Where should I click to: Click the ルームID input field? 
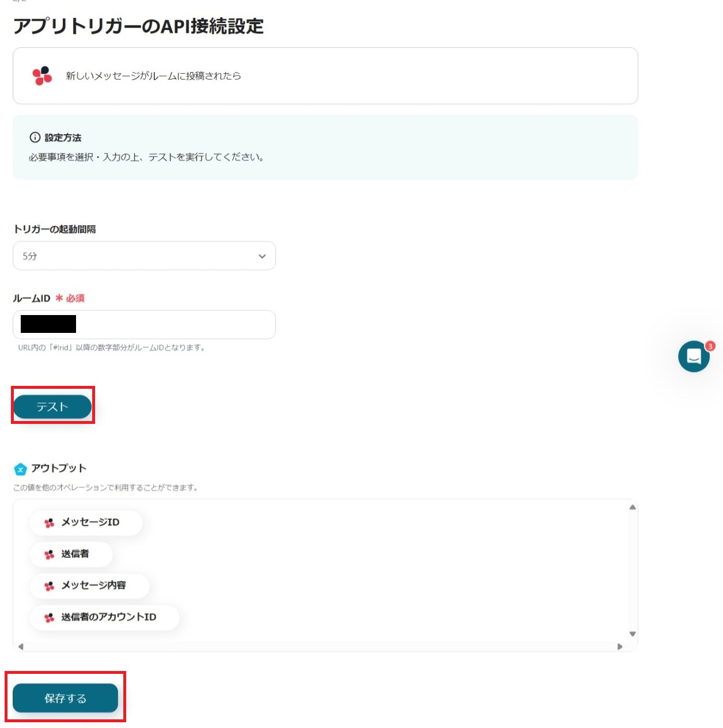tap(144, 324)
